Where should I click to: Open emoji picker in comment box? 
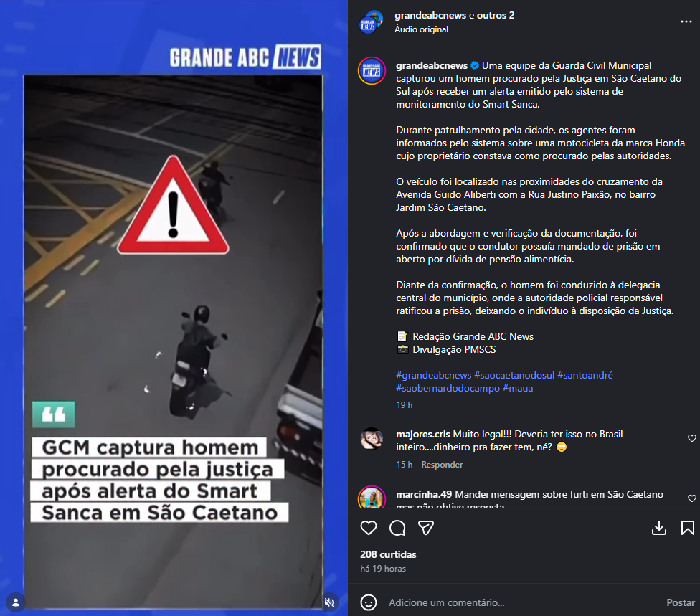coord(369,602)
